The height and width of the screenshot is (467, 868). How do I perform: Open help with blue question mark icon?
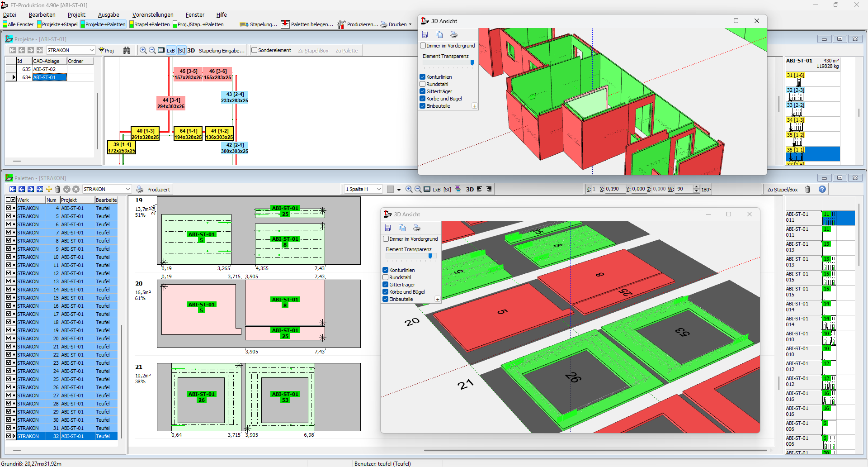[x=822, y=189]
